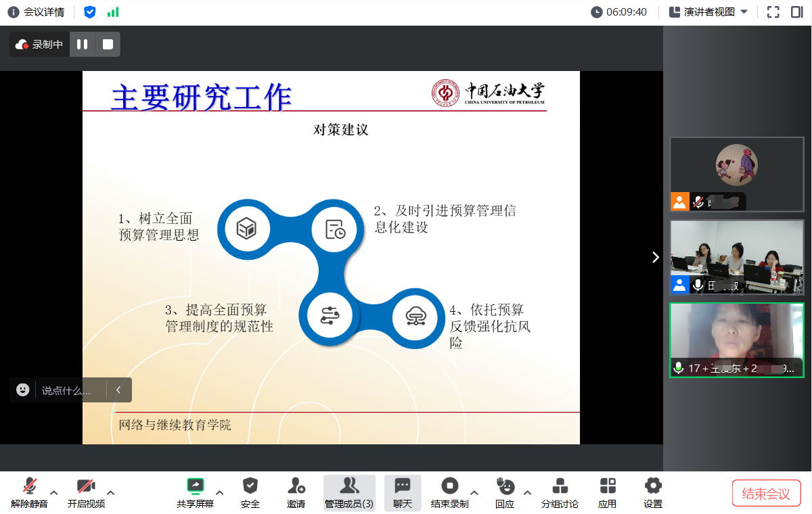Unmute microphone with 解除静音
The image size is (812, 514).
pos(29,492)
